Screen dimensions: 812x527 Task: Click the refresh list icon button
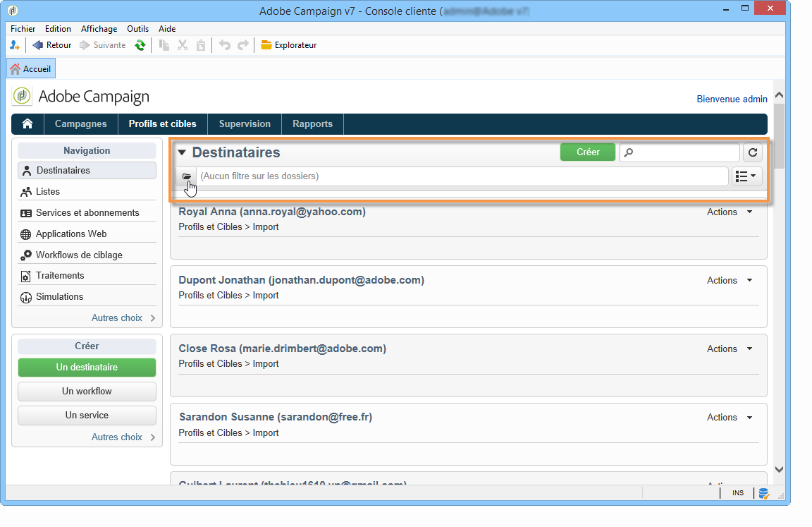753,152
